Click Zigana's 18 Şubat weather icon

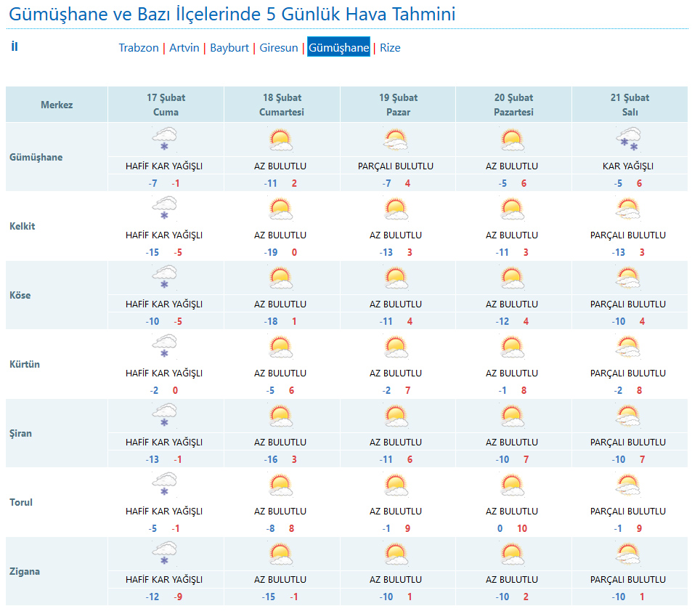pos(280,554)
